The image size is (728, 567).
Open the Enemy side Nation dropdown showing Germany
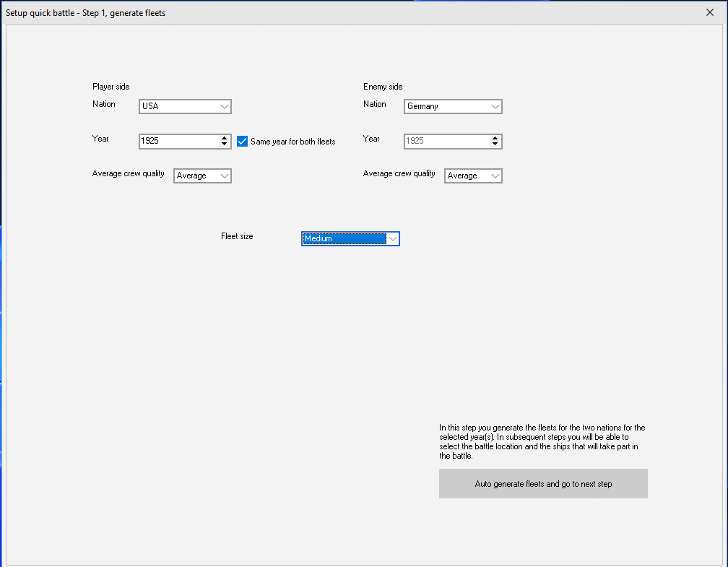(453, 106)
